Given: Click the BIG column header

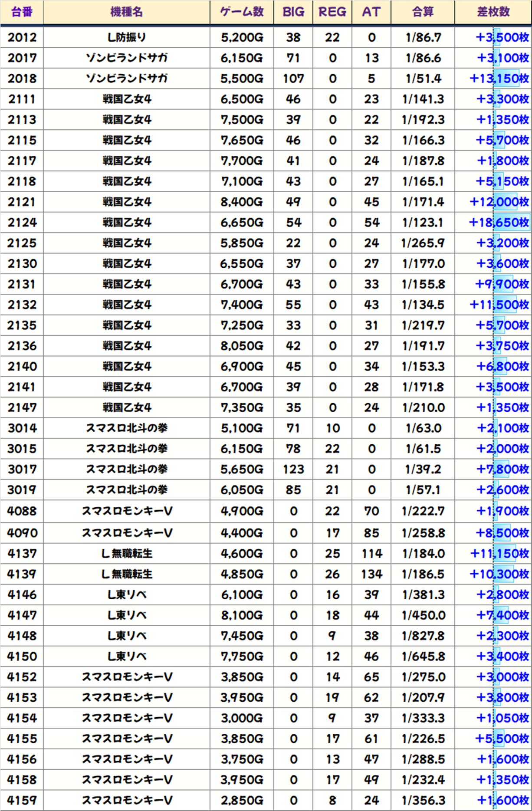Looking at the screenshot, I should coord(293,12).
